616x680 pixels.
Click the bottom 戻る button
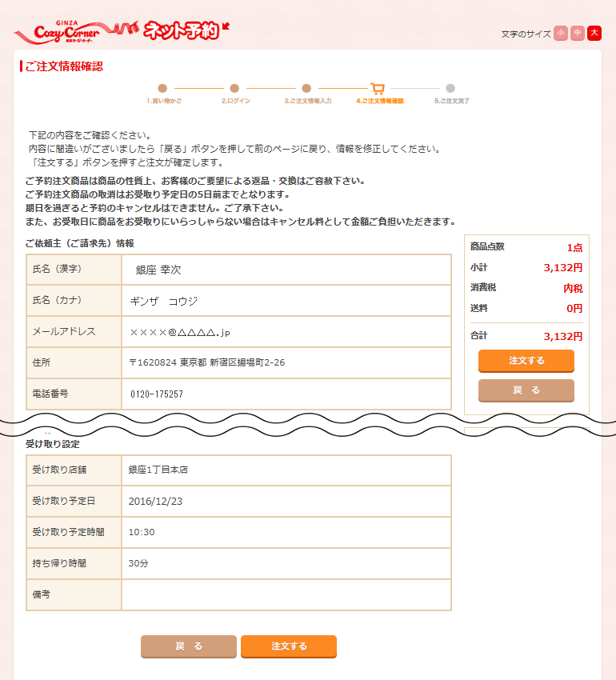coord(189,646)
